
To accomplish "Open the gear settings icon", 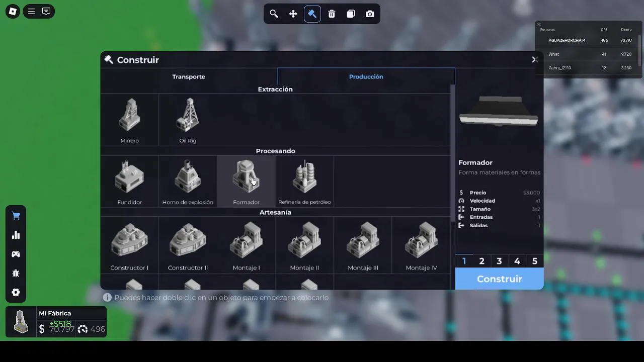I will tap(16, 293).
